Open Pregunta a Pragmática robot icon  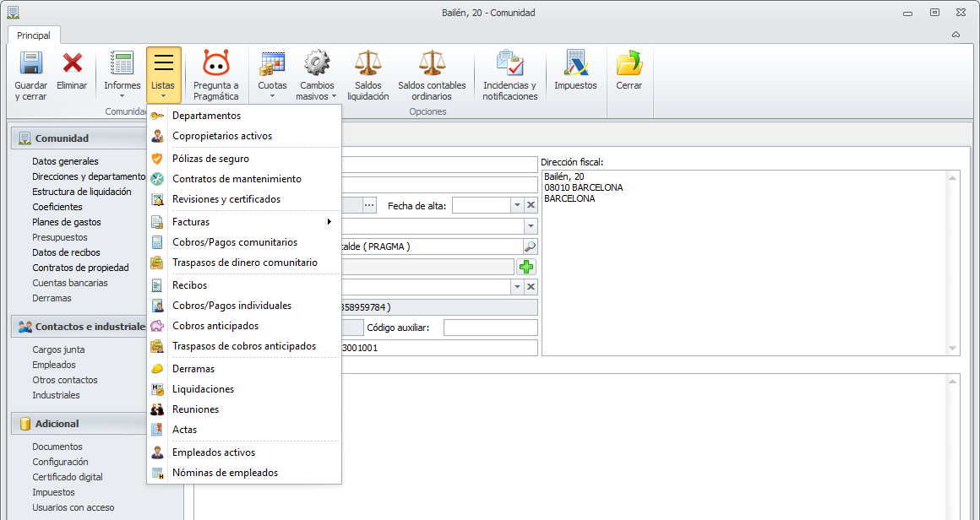click(x=215, y=64)
